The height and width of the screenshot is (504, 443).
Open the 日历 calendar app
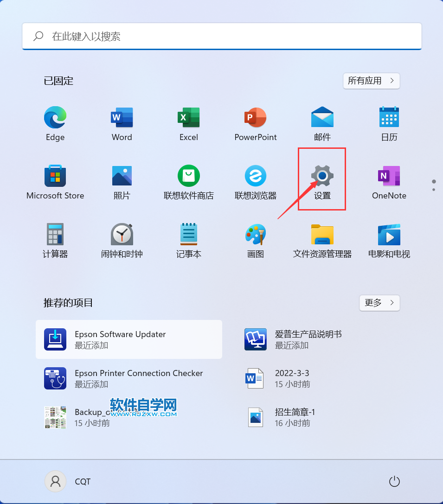(389, 124)
